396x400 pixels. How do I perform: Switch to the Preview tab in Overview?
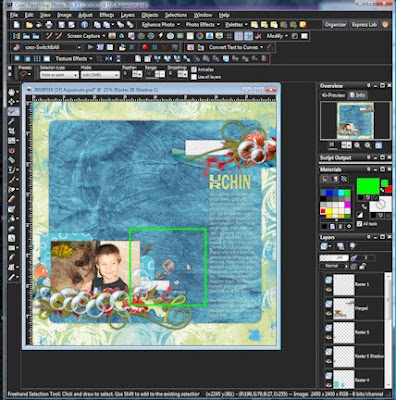coord(333,95)
